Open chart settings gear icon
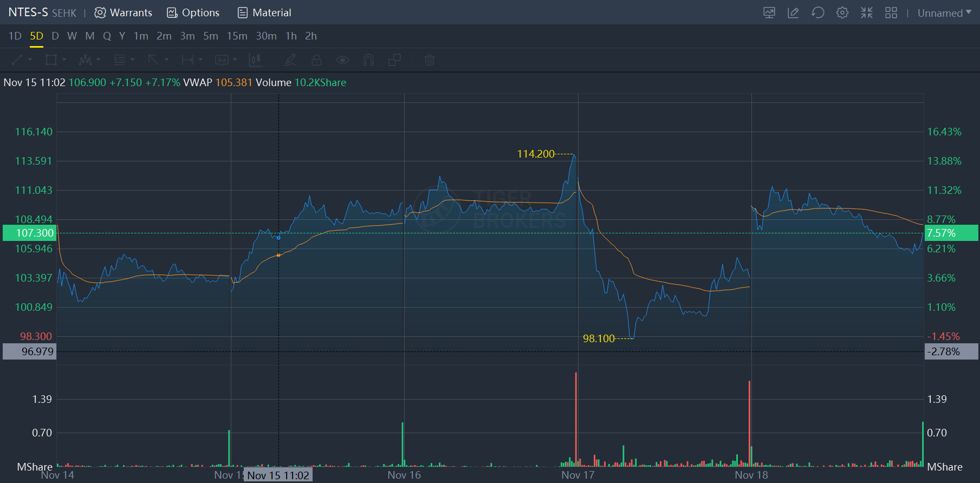Screen dimensions: 980x483 tap(842, 12)
